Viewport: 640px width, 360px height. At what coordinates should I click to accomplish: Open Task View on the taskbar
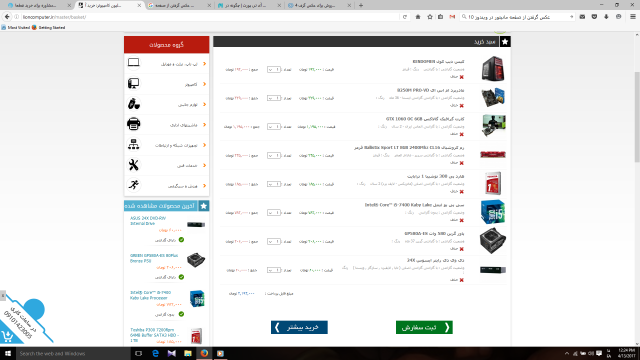(138, 353)
